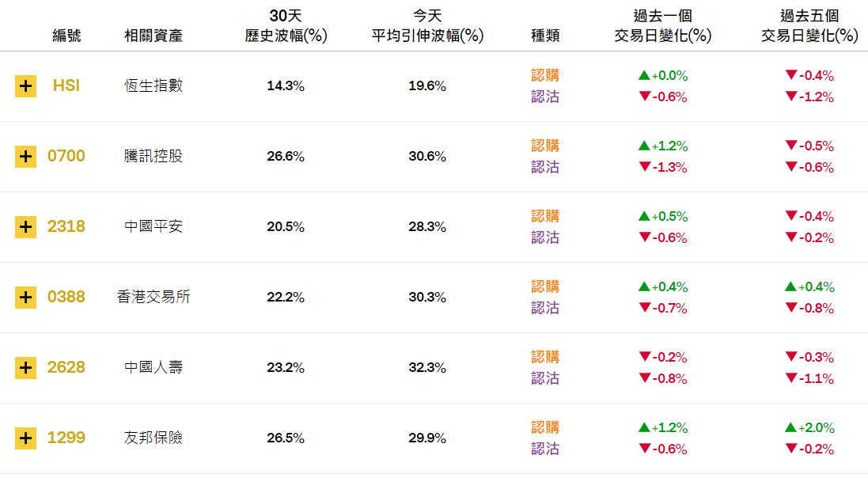Click the green +2.0% value for 1299
Screen dimensions: 868x478
[x=809, y=427]
